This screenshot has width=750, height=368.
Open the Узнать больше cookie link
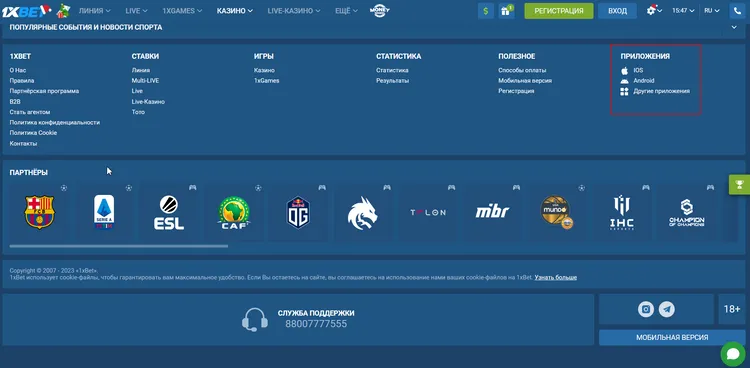tap(556, 278)
